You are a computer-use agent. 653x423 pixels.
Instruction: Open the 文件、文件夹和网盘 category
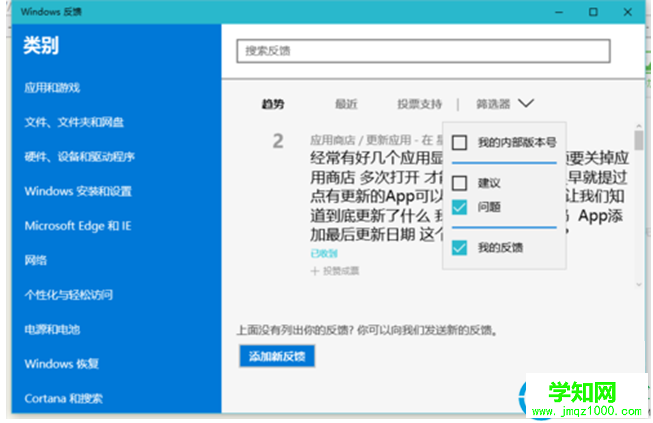pyautogui.click(x=74, y=122)
